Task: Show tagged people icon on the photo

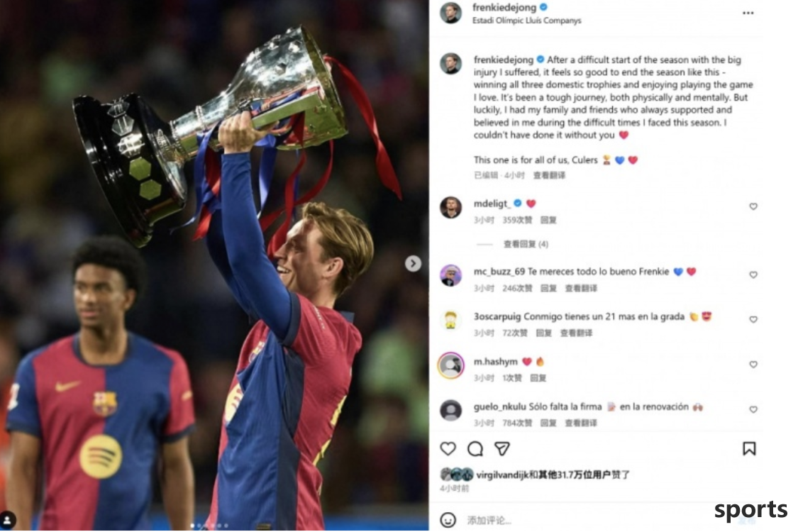Action: (8, 520)
